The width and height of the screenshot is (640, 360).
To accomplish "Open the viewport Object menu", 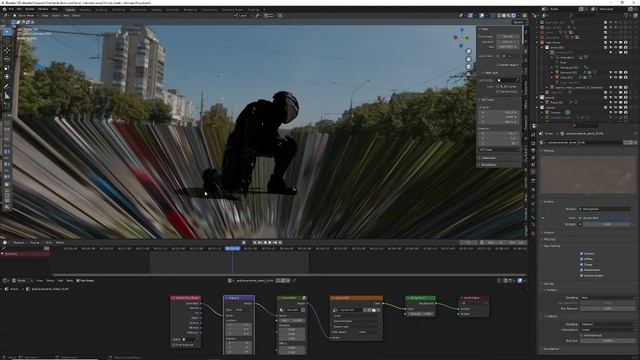I will click(x=76, y=16).
